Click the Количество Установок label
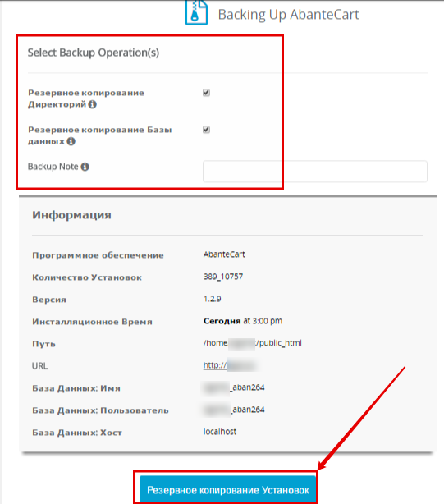This screenshot has width=444, height=504. pos(87,277)
